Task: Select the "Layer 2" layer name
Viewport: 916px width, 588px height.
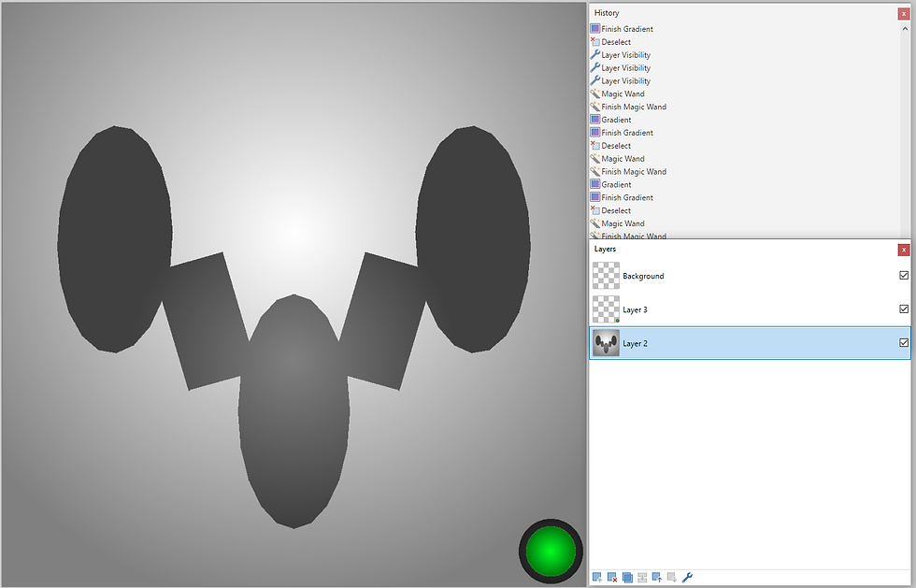Action: click(x=635, y=344)
